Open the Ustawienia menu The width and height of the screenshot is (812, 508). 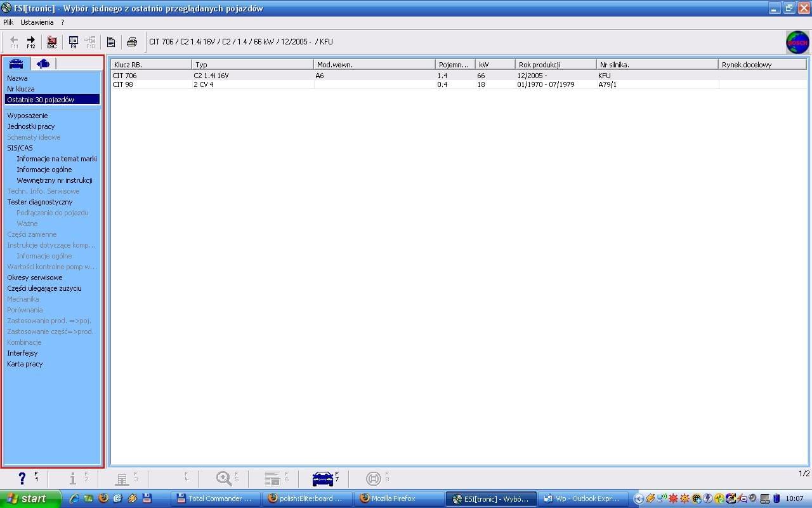(37, 22)
